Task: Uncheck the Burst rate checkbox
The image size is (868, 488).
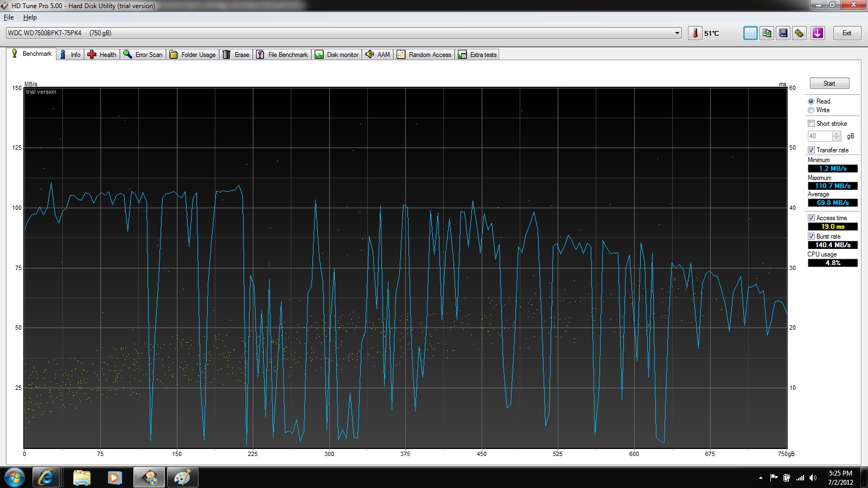Action: tap(811, 236)
